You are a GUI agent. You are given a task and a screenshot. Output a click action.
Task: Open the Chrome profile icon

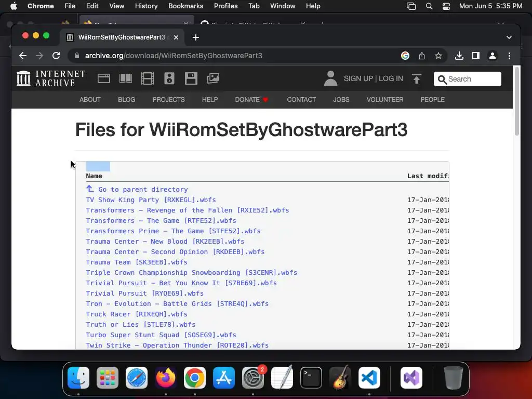point(493,56)
